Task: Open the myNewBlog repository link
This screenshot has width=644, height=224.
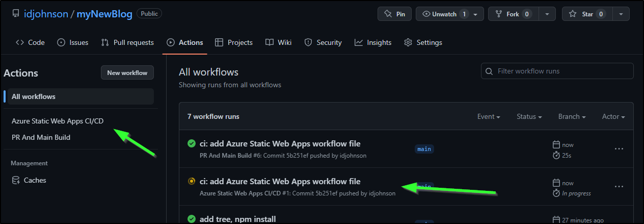Action: (105, 14)
